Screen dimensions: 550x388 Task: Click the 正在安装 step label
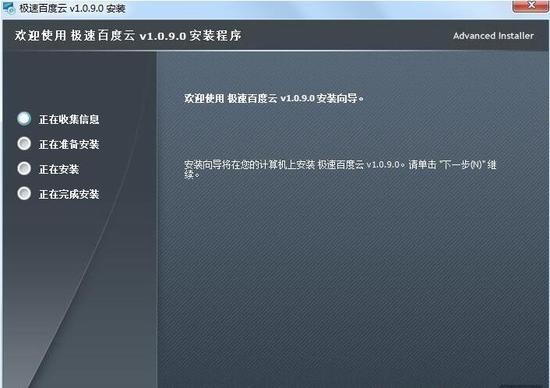coord(59,169)
